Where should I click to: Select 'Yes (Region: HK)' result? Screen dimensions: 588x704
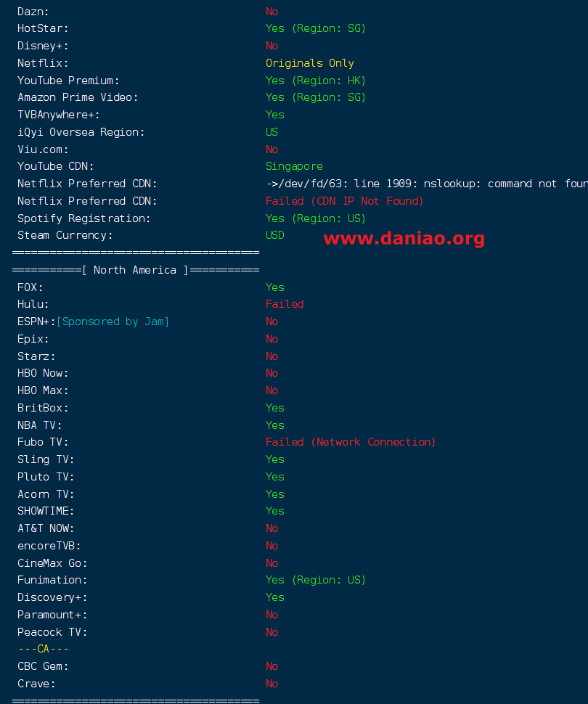click(x=315, y=81)
